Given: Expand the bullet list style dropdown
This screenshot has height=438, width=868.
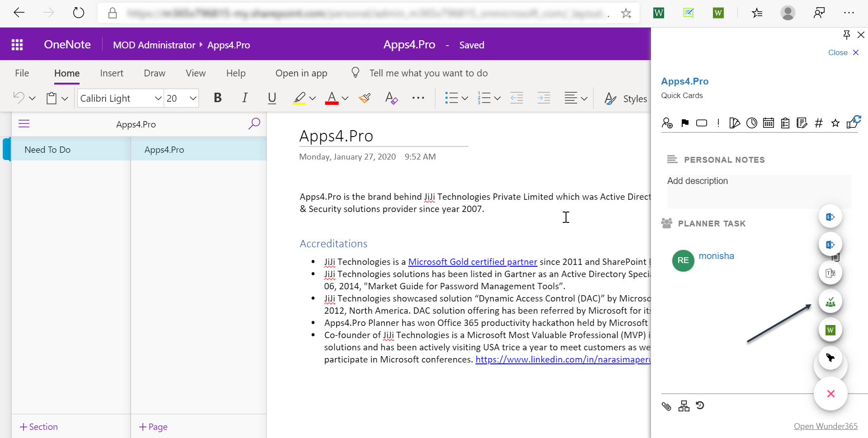Looking at the screenshot, I should [x=465, y=98].
